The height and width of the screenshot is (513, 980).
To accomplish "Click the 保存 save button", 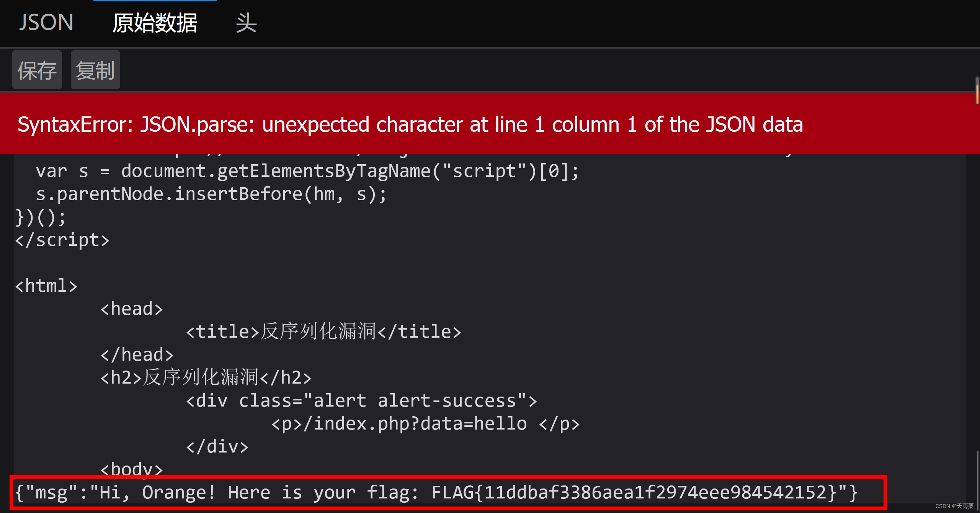I will tap(37, 70).
